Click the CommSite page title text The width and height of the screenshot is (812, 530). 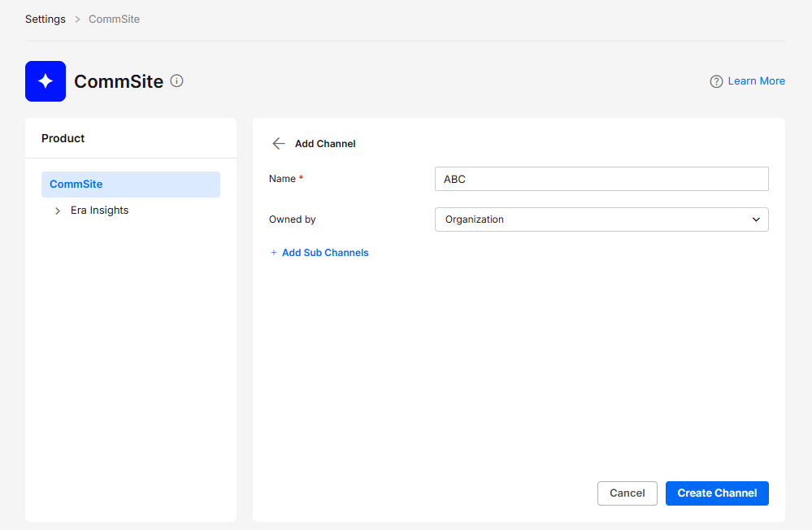click(x=119, y=81)
